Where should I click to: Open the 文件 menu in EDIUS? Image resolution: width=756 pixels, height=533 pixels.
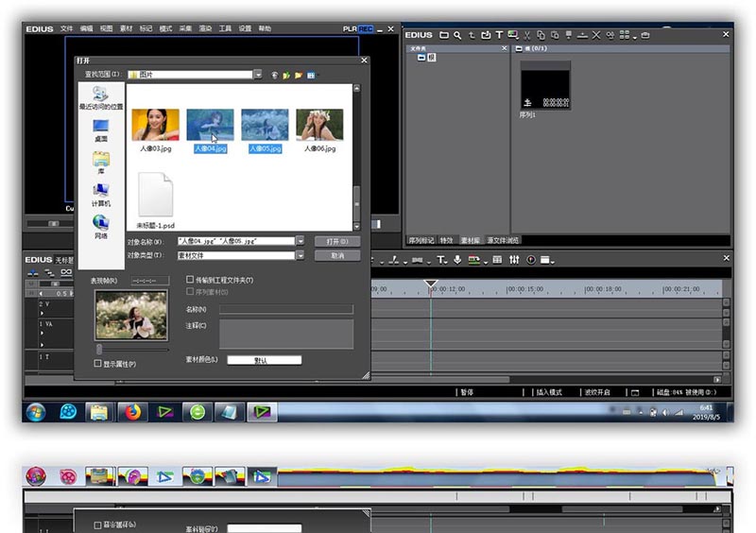67,29
